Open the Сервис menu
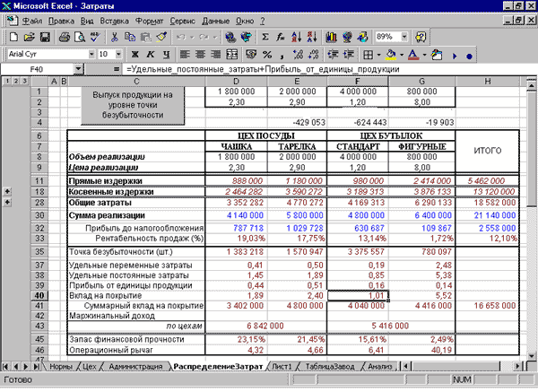 183,22
